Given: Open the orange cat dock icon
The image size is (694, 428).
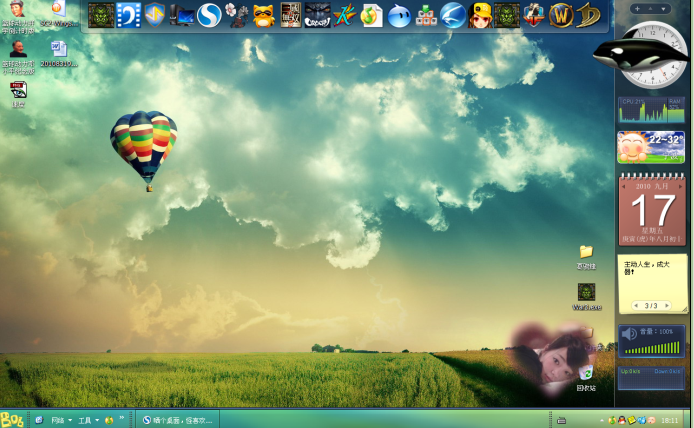Looking at the screenshot, I should tap(263, 15).
